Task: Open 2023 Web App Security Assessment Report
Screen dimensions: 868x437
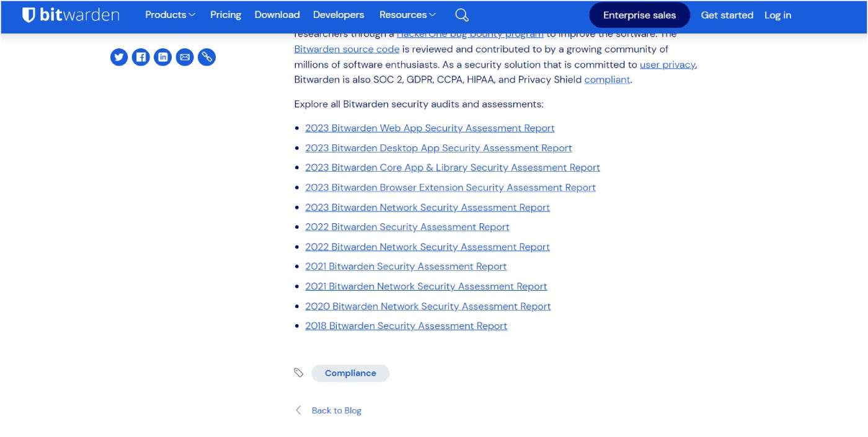Action: (430, 128)
